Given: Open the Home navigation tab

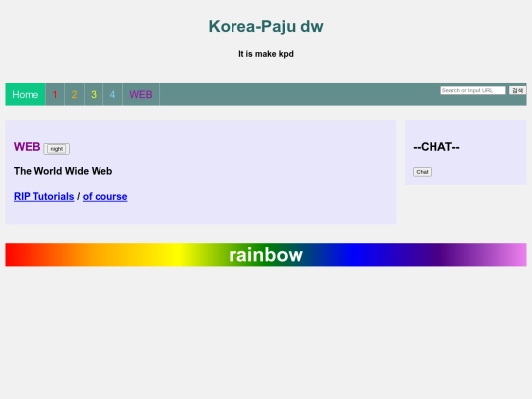Looking at the screenshot, I should click(x=26, y=95).
